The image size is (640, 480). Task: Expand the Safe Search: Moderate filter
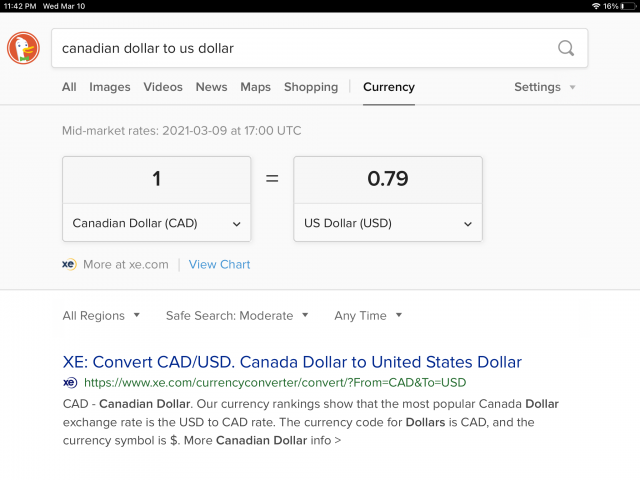click(x=237, y=316)
